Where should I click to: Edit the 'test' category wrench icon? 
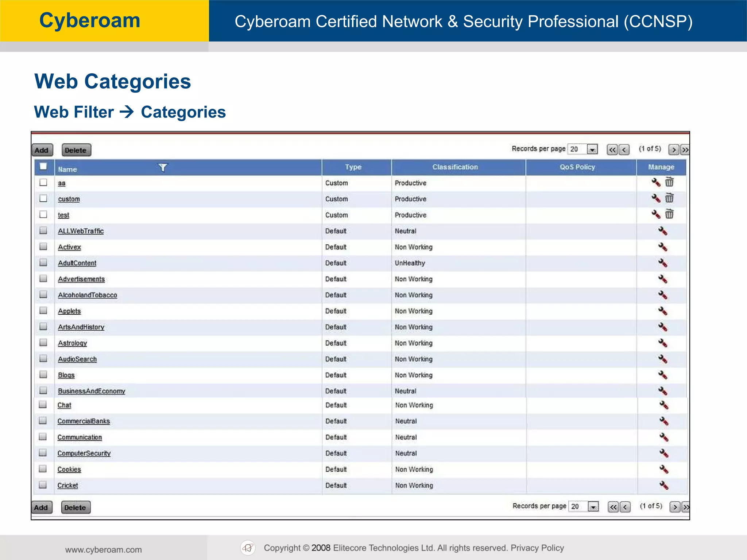coord(656,214)
